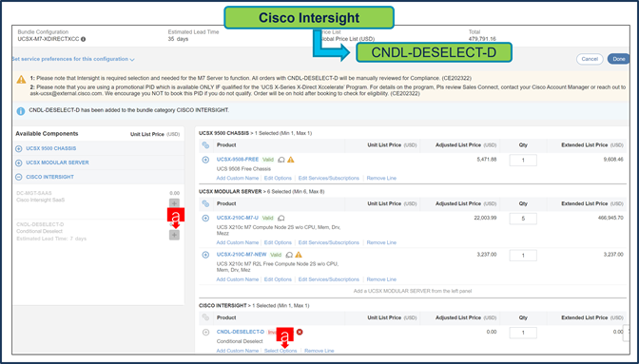Screen dimensions: 639x364
Task: Click Edit Services/Subscriptions for UCSX-210C-M7-NEW
Action: 329,279
